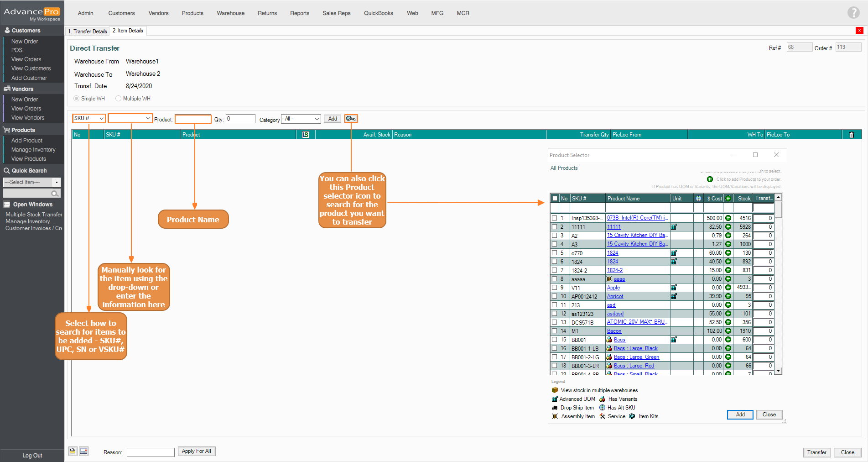Click the Product Selector vertical scrollbar down arrow

pyautogui.click(x=779, y=371)
